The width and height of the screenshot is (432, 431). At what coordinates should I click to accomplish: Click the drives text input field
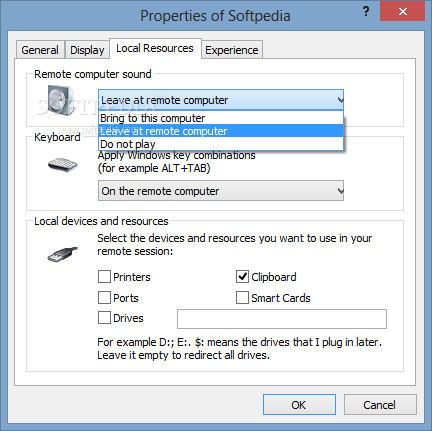282,319
